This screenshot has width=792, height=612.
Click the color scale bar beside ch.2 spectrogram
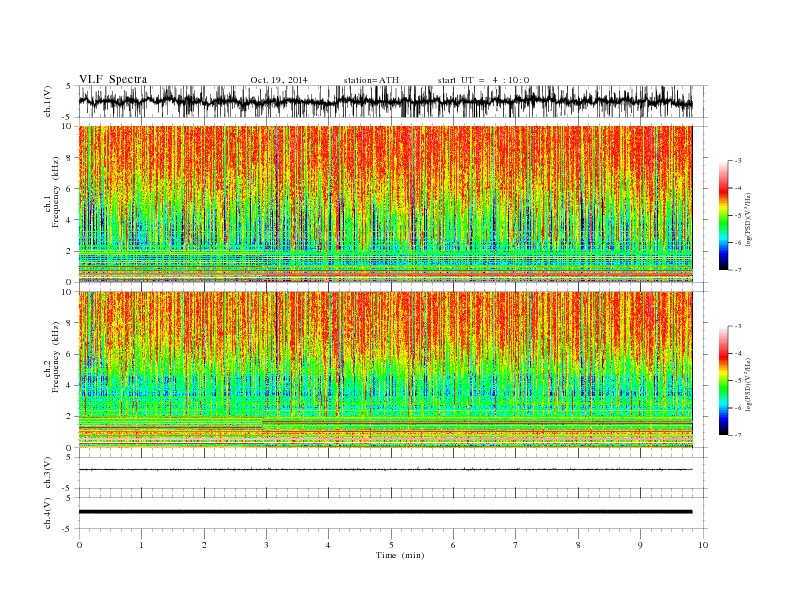723,381
